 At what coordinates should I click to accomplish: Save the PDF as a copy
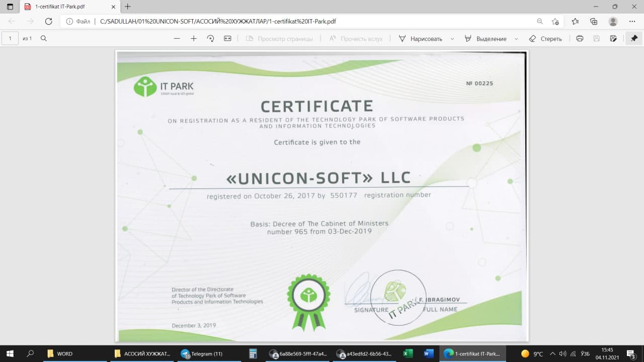pos(613,39)
